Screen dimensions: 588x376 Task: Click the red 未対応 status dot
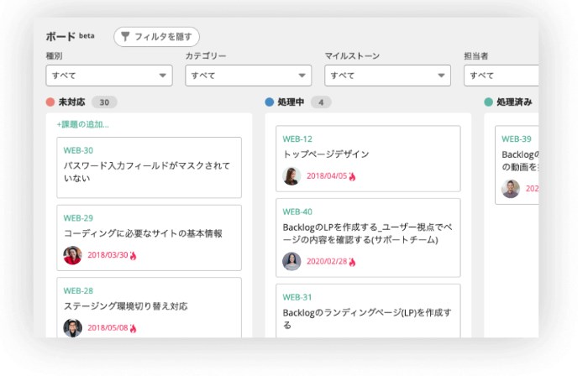[x=50, y=102]
